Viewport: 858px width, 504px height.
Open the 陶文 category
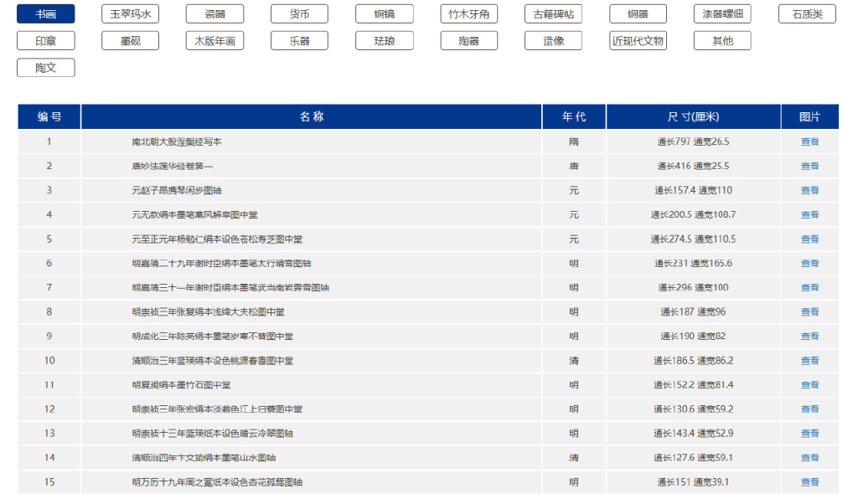coord(45,67)
